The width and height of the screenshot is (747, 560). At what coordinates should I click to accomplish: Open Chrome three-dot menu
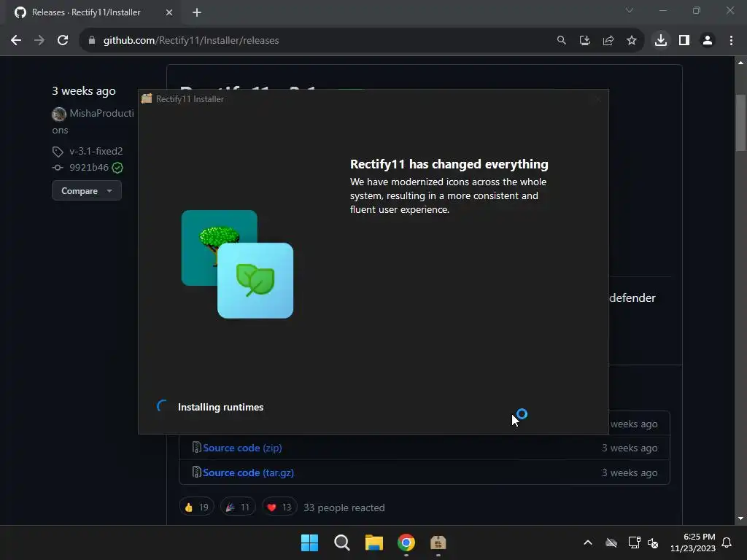731,41
